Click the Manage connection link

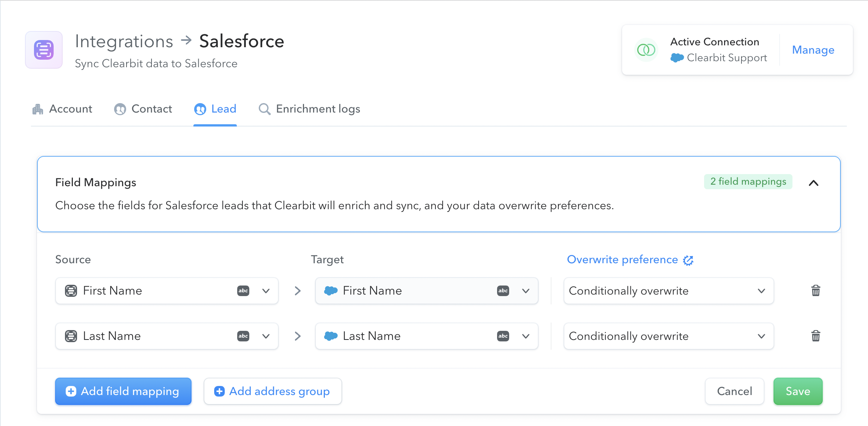[813, 50]
